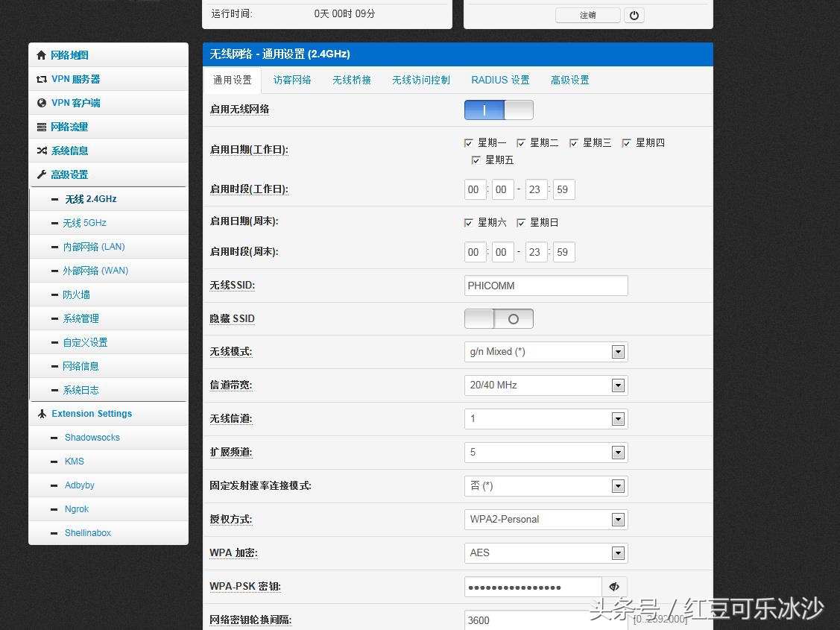The width and height of the screenshot is (840, 630).
Task: Click the 无线SSID input field showing PHICOMM
Action: [546, 286]
